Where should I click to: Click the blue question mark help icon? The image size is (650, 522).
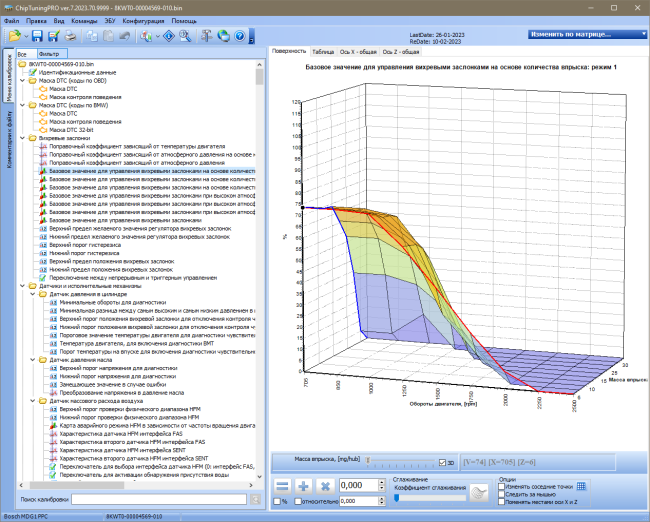[240, 36]
